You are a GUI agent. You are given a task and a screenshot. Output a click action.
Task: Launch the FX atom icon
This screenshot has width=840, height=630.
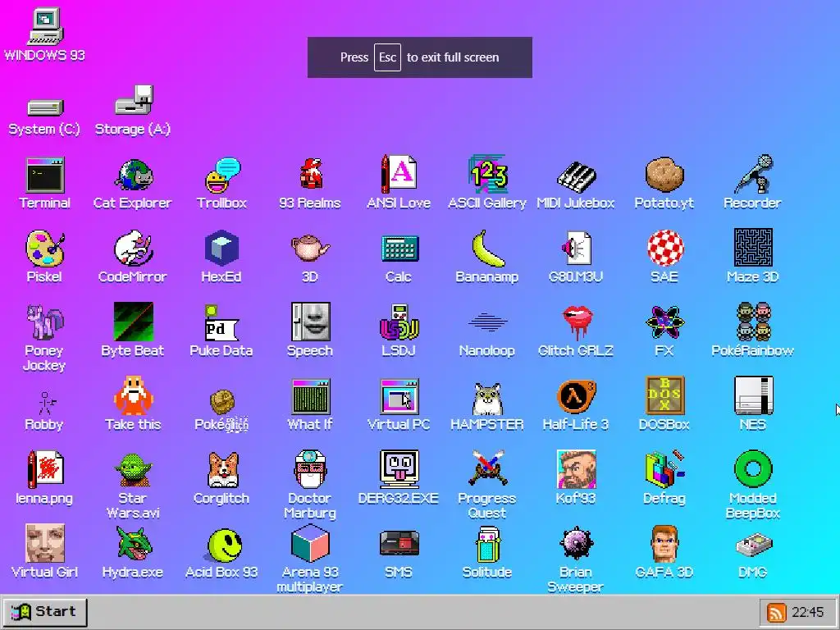[664, 322]
